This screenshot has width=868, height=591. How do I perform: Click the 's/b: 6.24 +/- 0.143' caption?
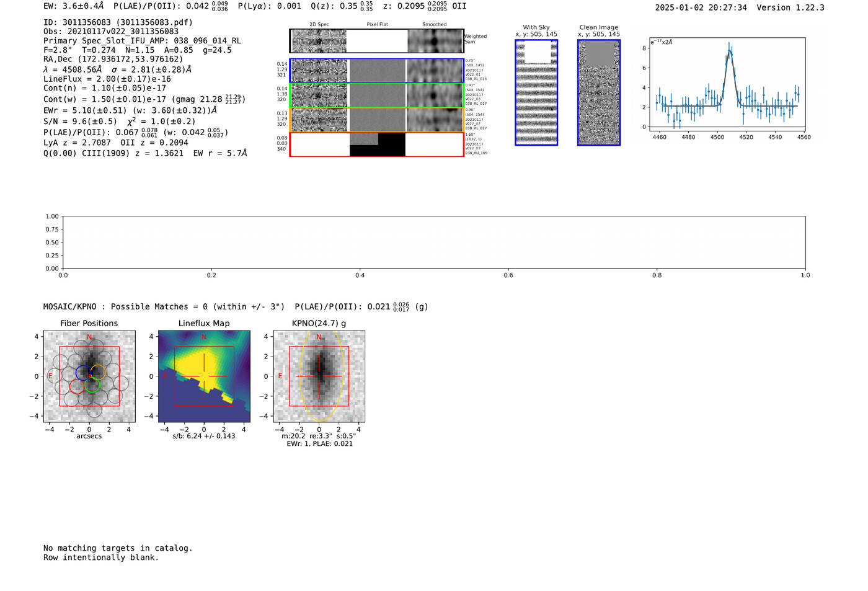[204, 436]
